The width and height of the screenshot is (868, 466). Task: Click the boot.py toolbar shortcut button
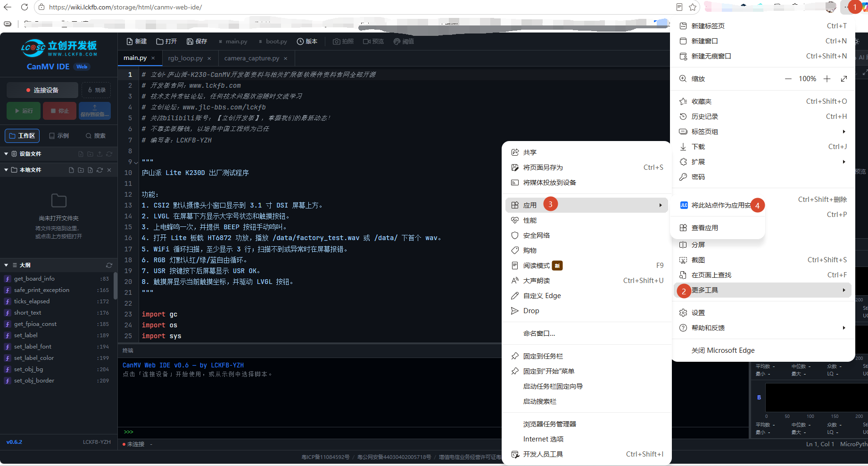point(273,42)
